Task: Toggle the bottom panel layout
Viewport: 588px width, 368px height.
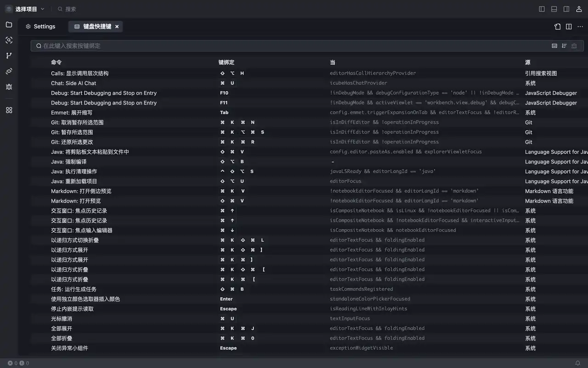Action: tap(554, 9)
